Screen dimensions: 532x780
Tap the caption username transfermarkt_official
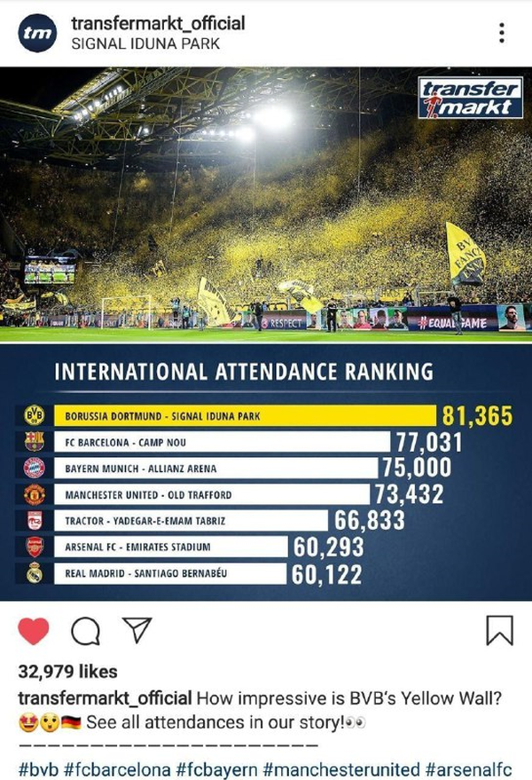105,697
